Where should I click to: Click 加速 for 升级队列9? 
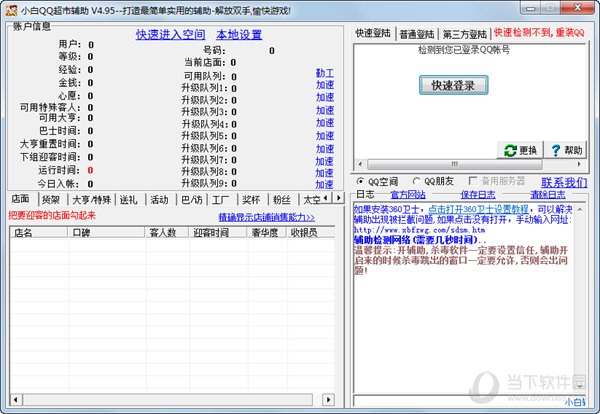coord(324,184)
